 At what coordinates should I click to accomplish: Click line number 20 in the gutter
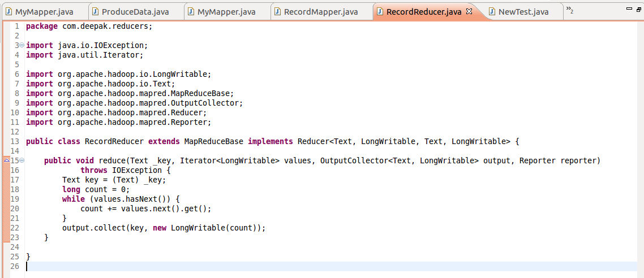coord(15,208)
